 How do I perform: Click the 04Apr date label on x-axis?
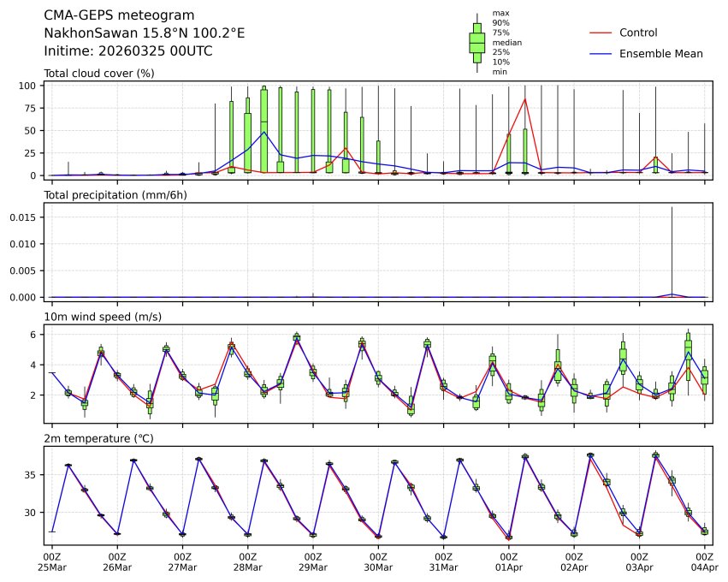pyautogui.click(x=705, y=567)
